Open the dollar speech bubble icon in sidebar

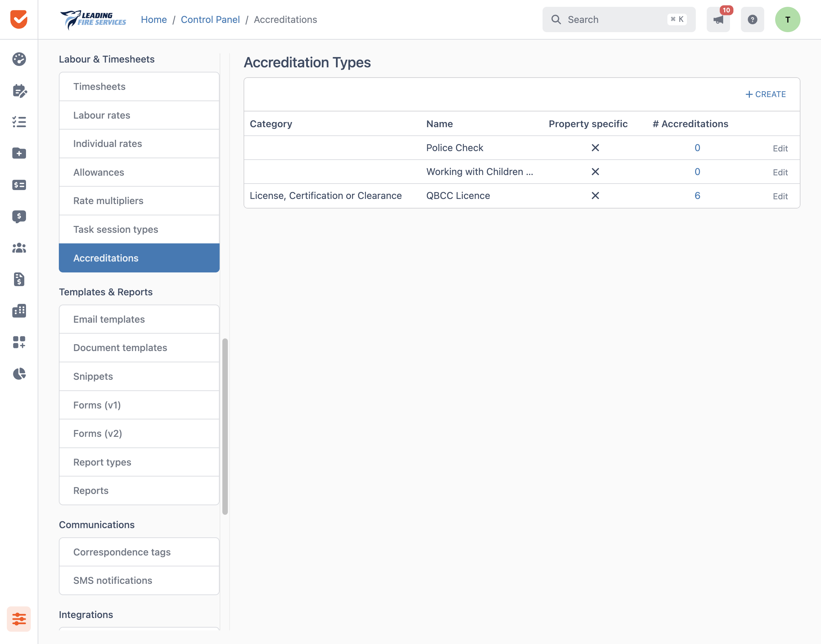tap(19, 216)
